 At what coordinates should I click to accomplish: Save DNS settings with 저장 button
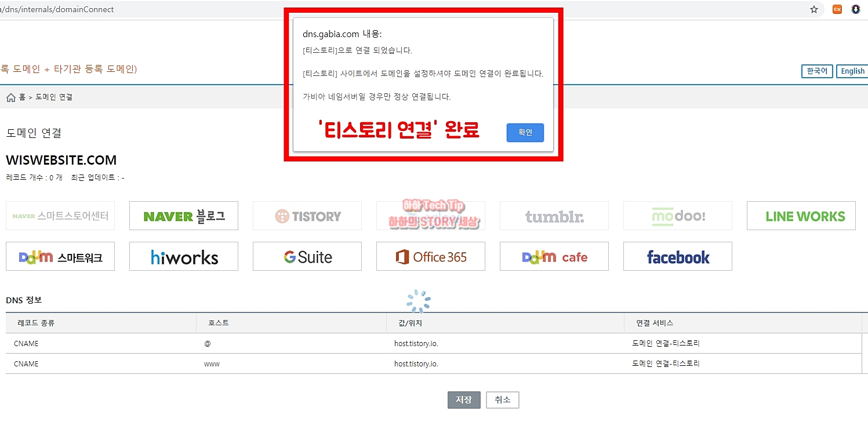coord(464,400)
